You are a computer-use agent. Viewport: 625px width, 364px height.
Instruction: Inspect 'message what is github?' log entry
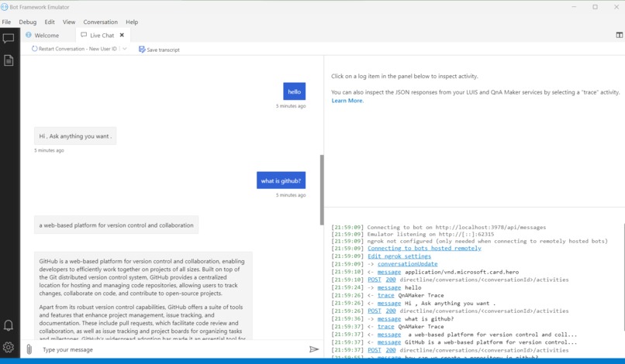[x=389, y=318]
